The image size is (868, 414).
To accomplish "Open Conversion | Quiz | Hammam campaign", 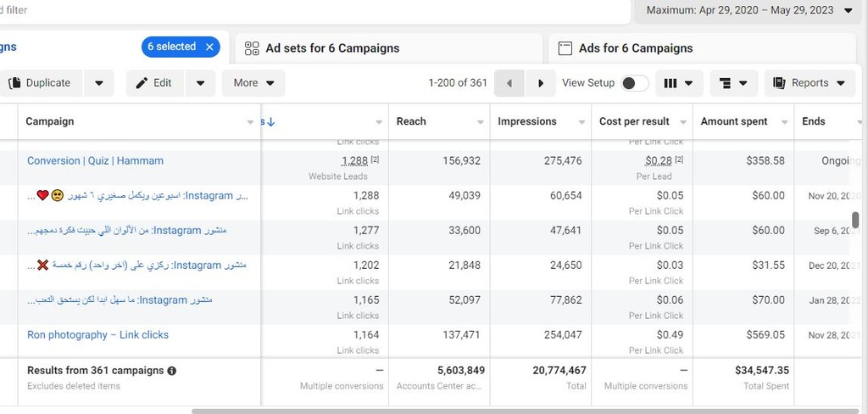I will (95, 160).
